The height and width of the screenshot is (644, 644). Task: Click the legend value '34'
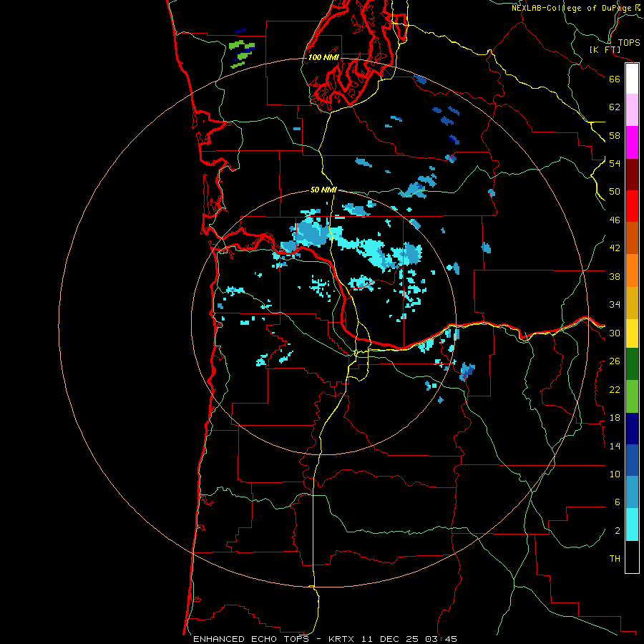coord(615,304)
